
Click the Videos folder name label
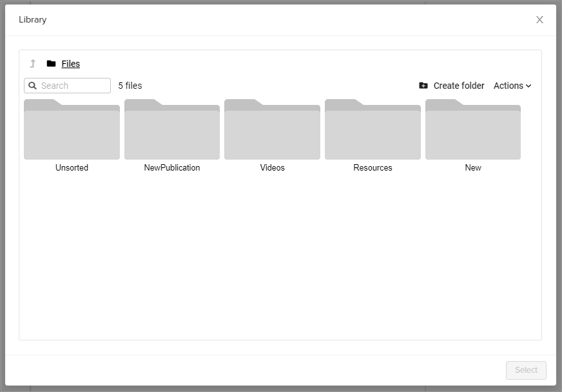click(272, 167)
